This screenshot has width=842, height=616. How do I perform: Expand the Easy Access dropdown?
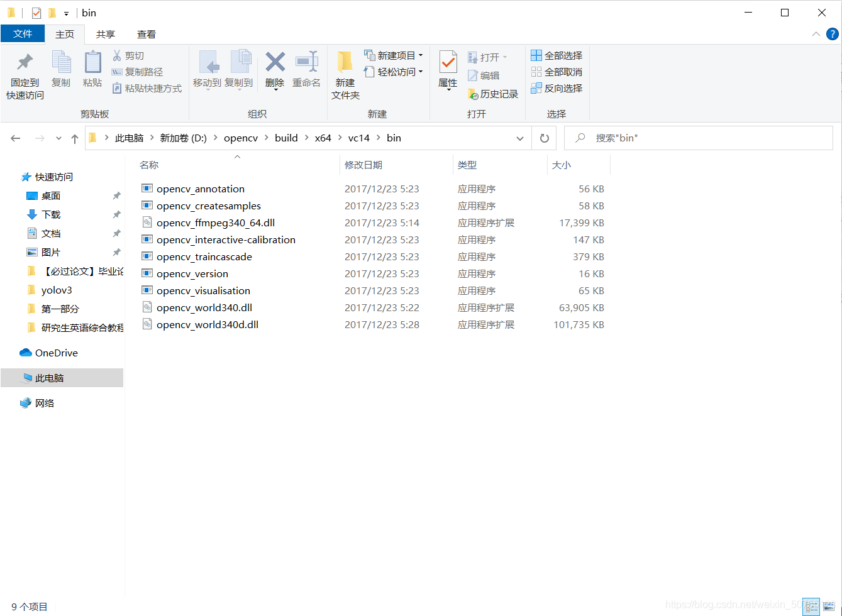pyautogui.click(x=421, y=72)
